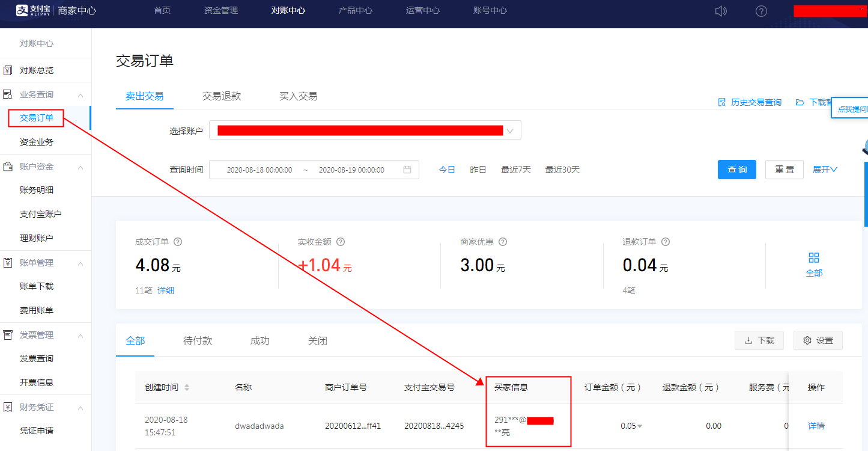Expand more filters with 展开
The width and height of the screenshot is (868, 451).
(825, 170)
